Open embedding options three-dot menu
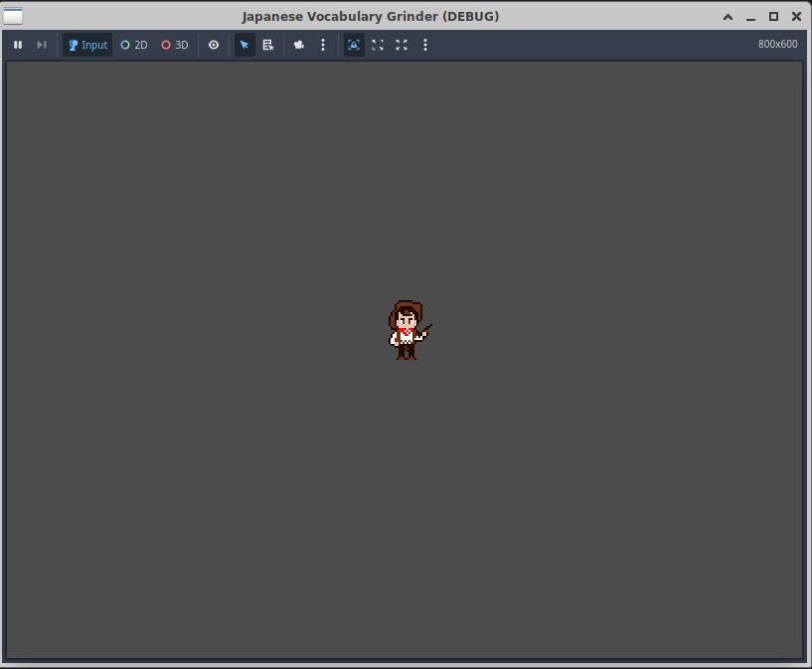The image size is (812, 669). coord(425,45)
